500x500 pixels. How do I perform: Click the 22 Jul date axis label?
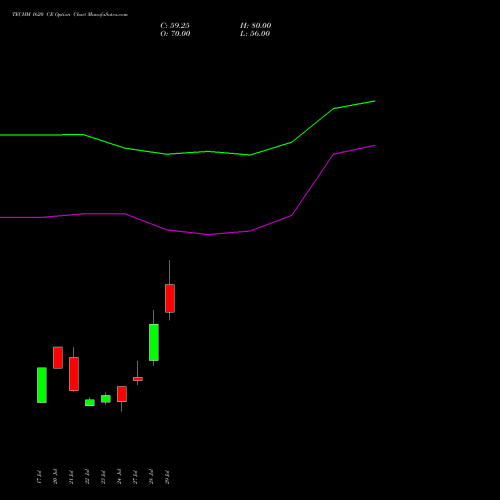[87, 477]
